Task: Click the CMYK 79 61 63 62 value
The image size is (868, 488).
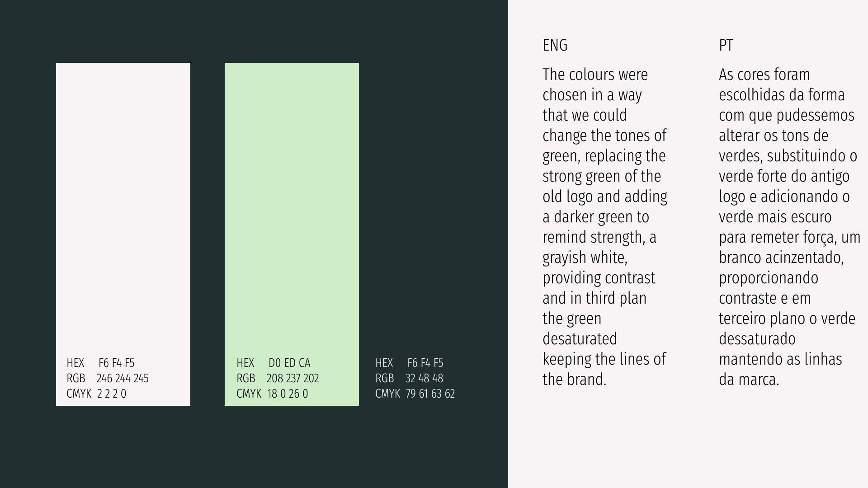Action: [x=415, y=394]
